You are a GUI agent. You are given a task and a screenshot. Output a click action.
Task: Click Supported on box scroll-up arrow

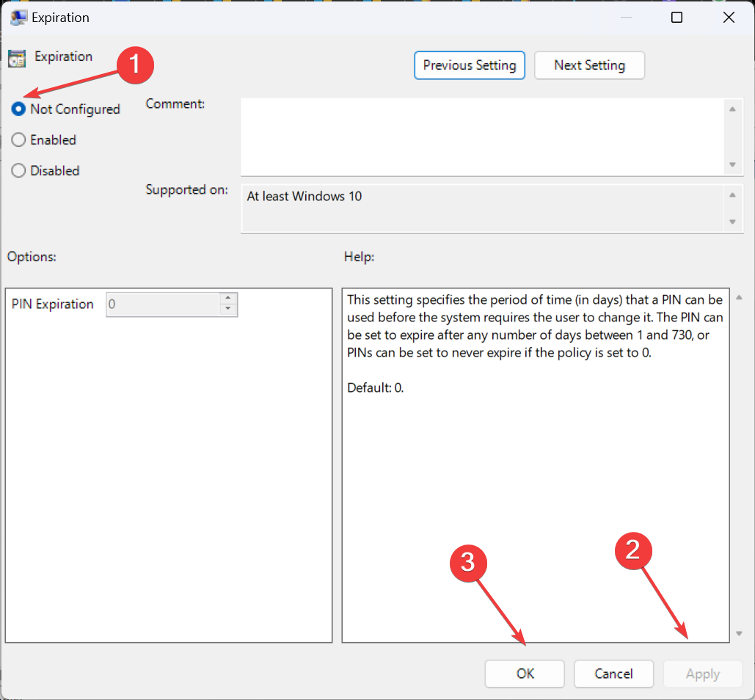(x=732, y=195)
